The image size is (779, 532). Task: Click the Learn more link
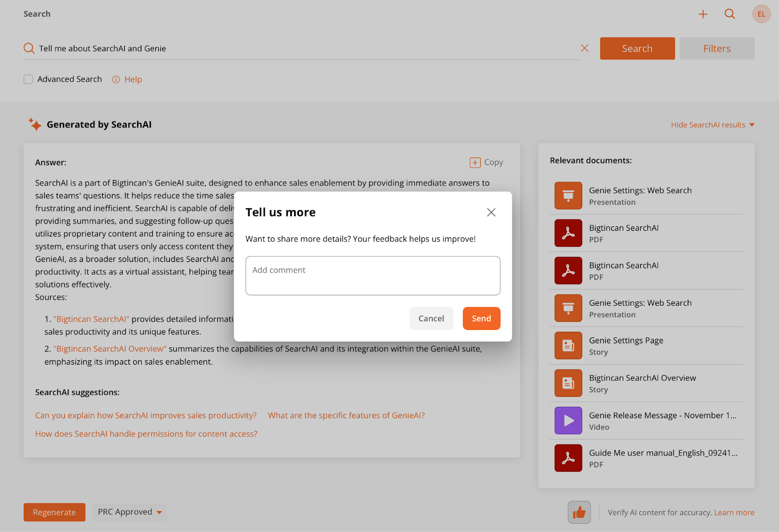[x=734, y=513]
